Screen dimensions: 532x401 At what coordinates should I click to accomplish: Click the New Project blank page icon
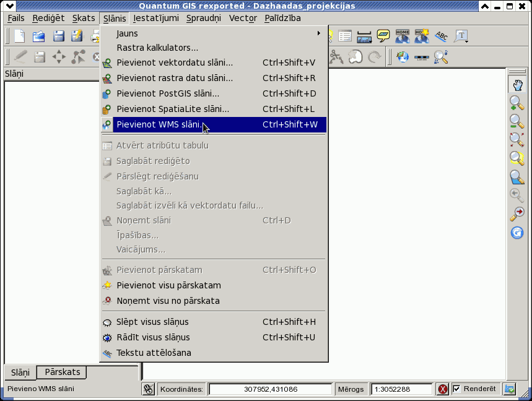20,36
